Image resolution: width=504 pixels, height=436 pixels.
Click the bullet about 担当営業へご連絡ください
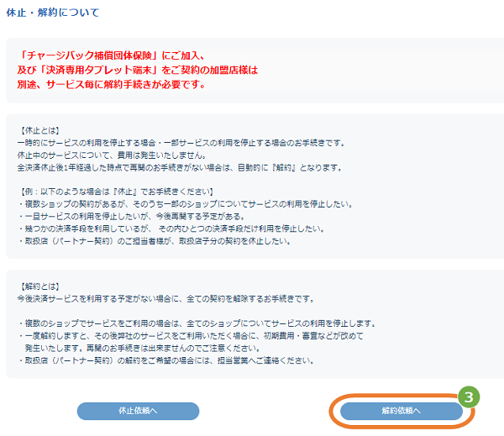(166, 360)
